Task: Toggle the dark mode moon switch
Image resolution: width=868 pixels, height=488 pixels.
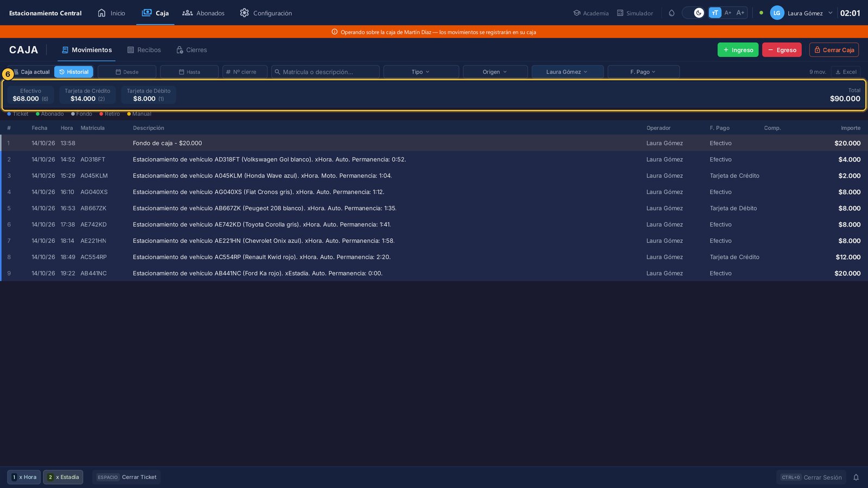Action: [x=693, y=13]
